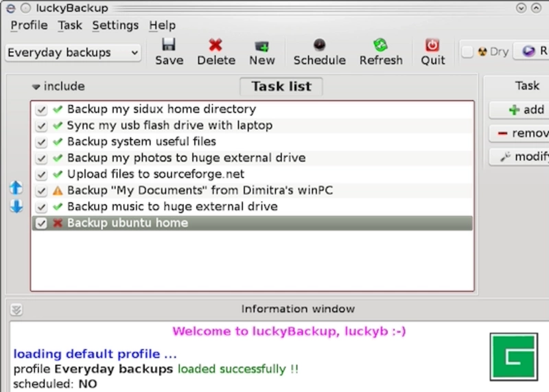
Task: Click the Refresh toolbar icon
Action: [380, 45]
